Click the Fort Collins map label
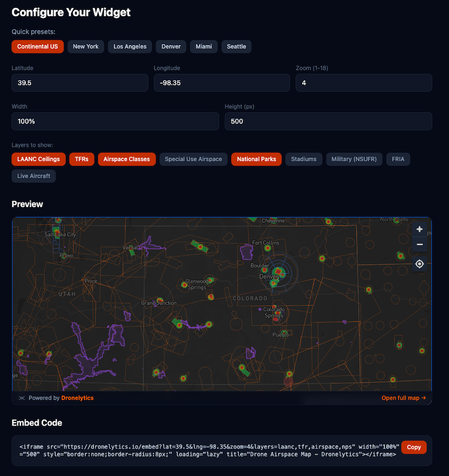This screenshot has height=476, width=449. [x=266, y=243]
